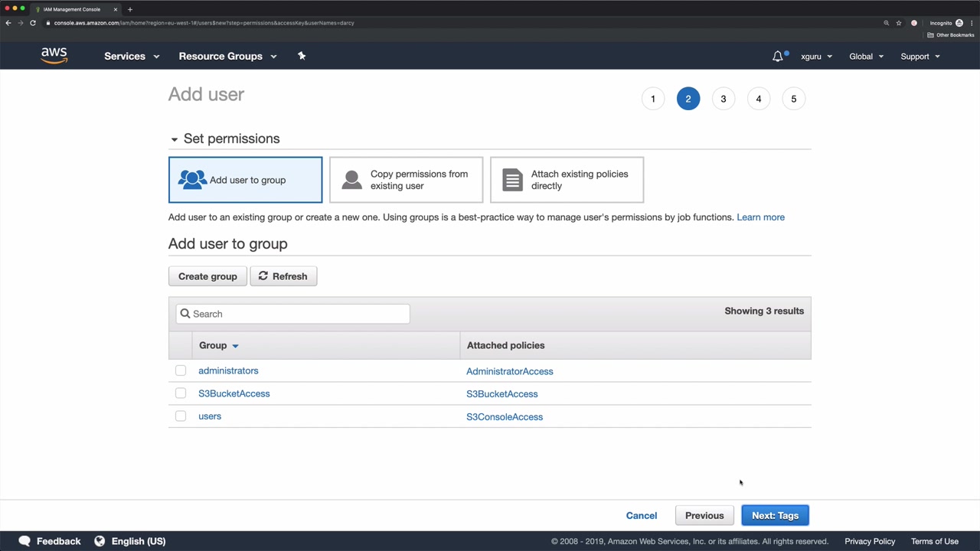The height and width of the screenshot is (551, 980).
Task: Click the Feedback link in footer
Action: tap(58, 541)
